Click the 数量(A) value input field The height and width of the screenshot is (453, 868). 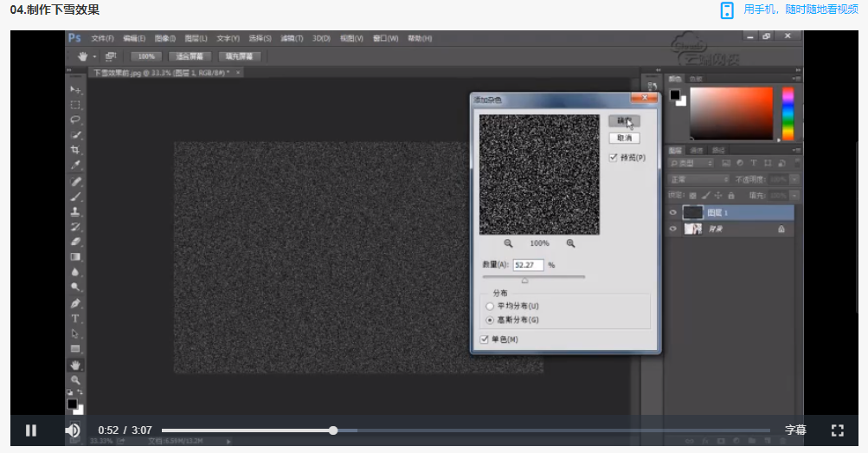tap(528, 265)
